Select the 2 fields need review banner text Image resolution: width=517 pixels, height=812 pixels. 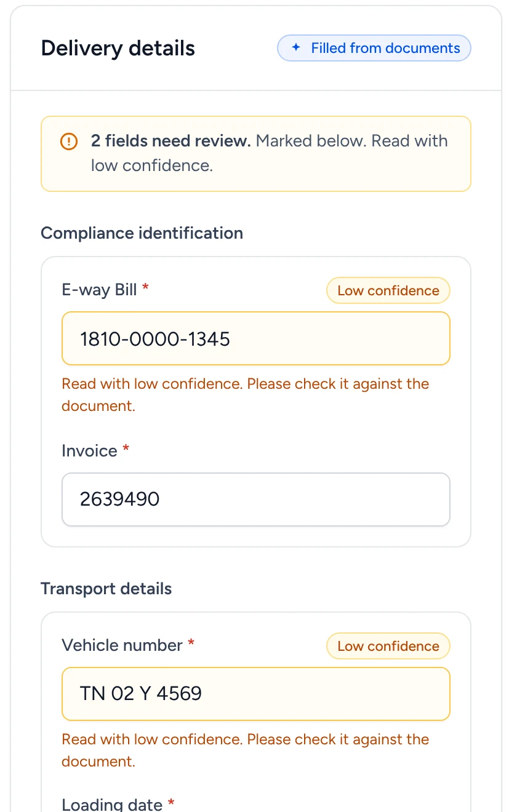pyautogui.click(x=269, y=153)
